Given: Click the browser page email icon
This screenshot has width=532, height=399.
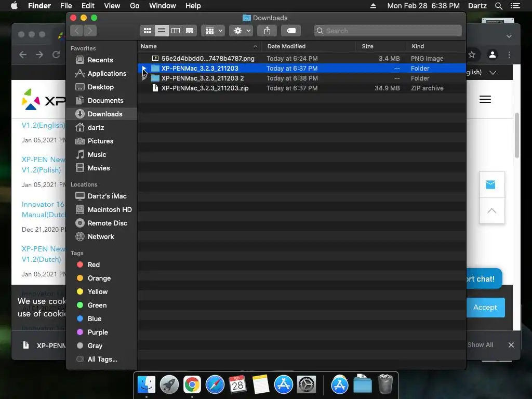Looking at the screenshot, I should pos(490,184).
